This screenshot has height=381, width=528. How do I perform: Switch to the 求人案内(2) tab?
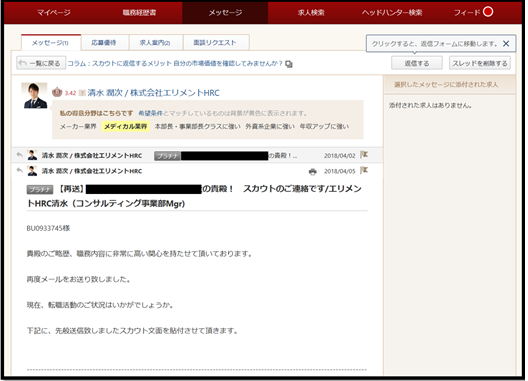pos(155,43)
